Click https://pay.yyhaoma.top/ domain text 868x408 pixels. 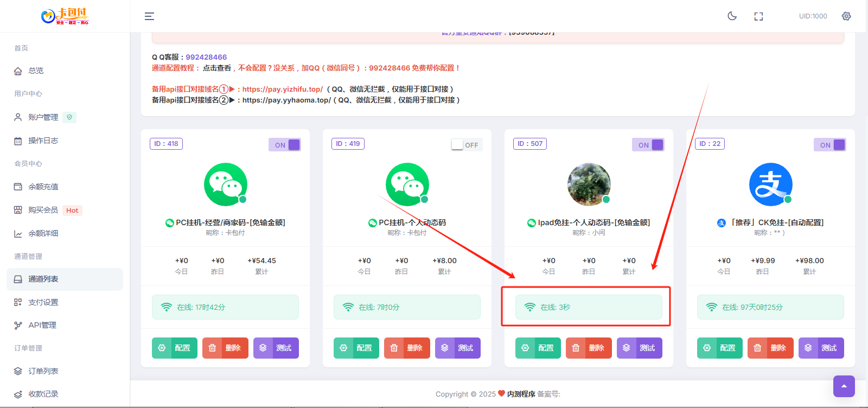(286, 100)
